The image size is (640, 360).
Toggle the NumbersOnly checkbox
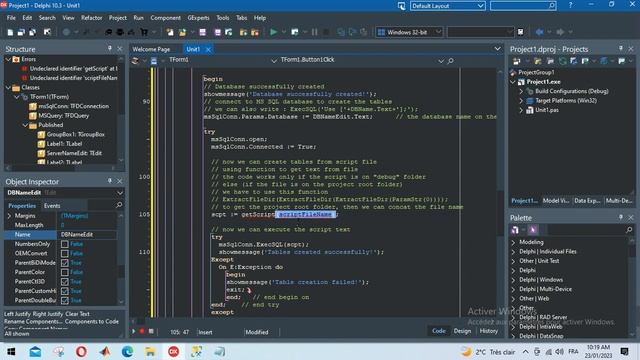point(64,244)
